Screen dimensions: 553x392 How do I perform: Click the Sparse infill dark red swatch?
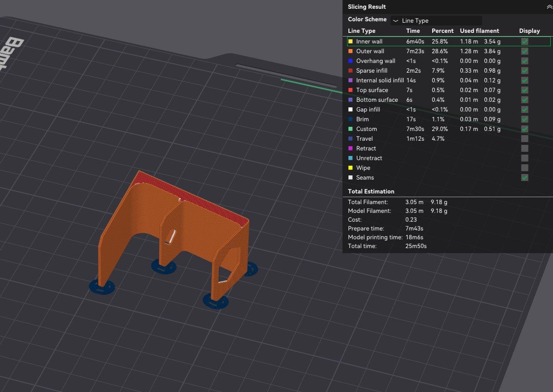[x=351, y=70]
